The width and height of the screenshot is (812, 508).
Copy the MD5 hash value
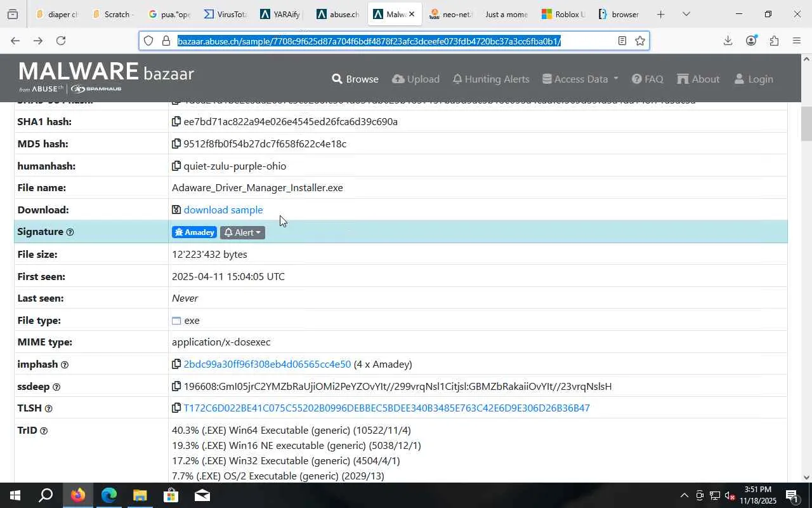tap(176, 144)
